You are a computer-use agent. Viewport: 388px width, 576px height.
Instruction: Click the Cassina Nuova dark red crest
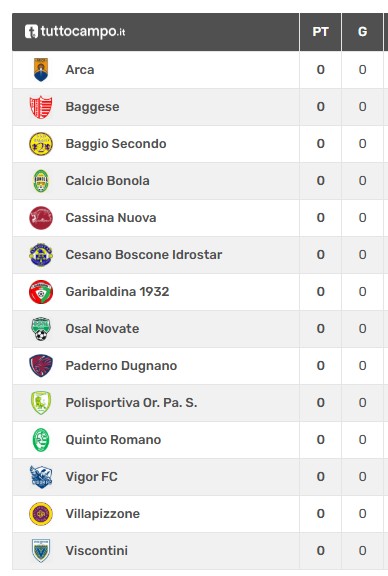pos(41,218)
